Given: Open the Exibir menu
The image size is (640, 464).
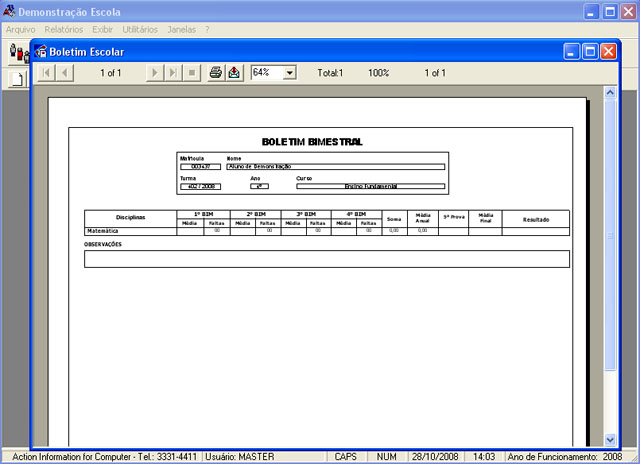Looking at the screenshot, I should (102, 30).
